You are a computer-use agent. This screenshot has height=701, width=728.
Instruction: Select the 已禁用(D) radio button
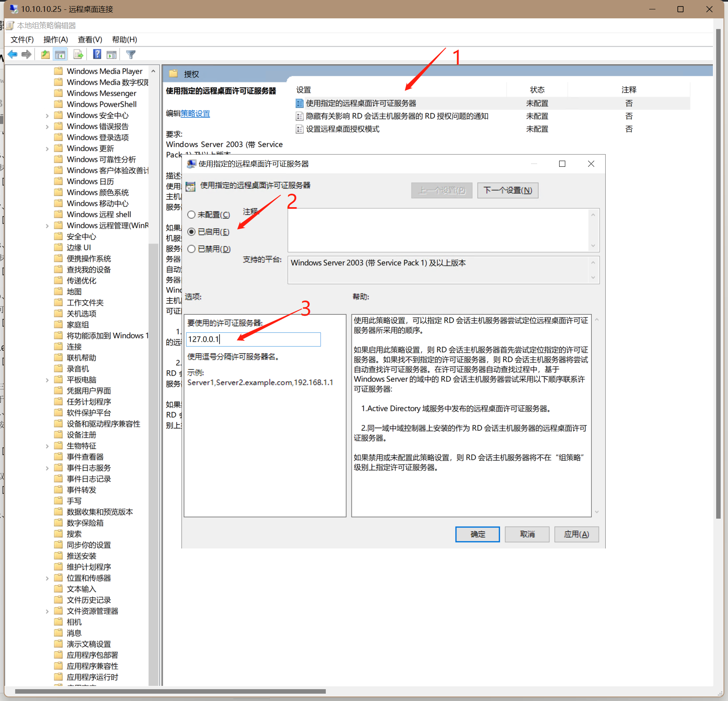(191, 249)
